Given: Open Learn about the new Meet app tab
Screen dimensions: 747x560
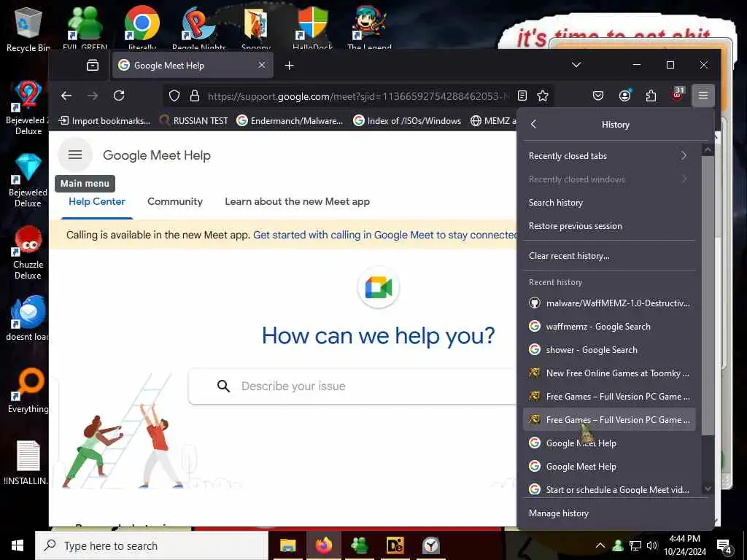Looking at the screenshot, I should [298, 201].
